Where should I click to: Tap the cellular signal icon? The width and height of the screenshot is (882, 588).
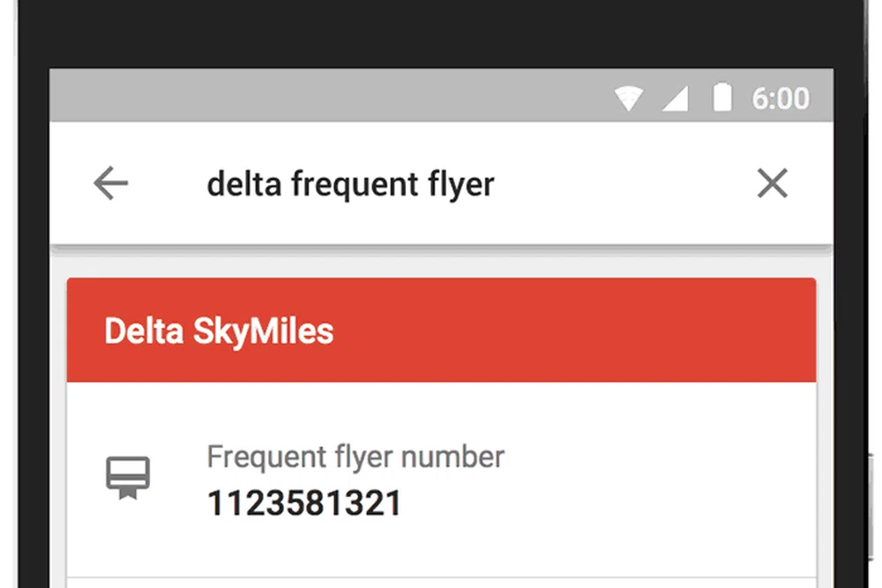click(x=676, y=99)
